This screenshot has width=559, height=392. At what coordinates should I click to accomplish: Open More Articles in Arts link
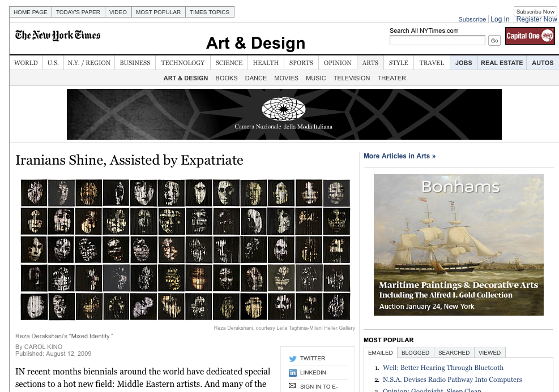399,156
